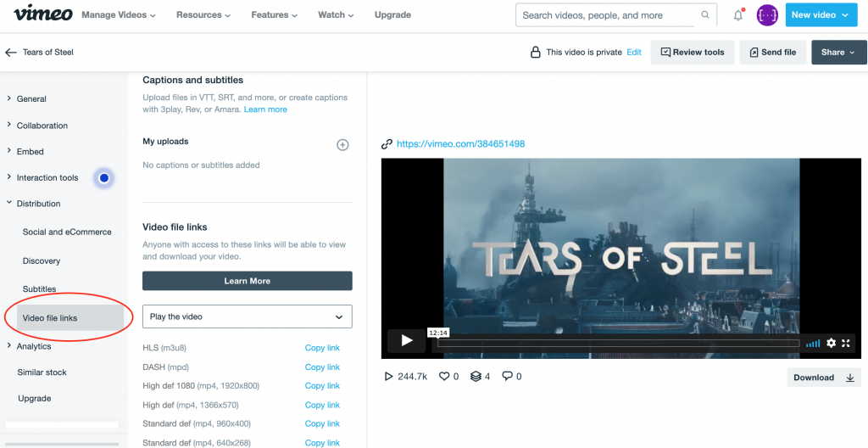Enter fullscreen mode in player
The height and width of the screenshot is (448, 868).
tap(846, 343)
